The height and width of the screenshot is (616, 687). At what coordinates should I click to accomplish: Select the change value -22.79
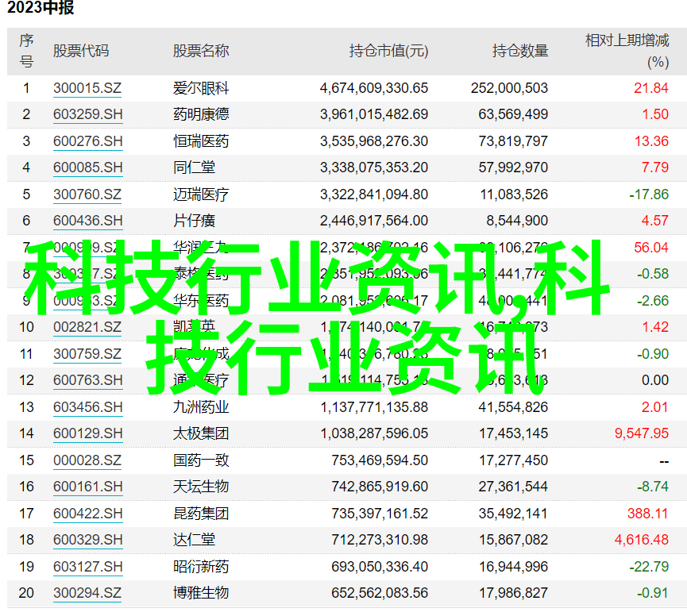coord(649,567)
